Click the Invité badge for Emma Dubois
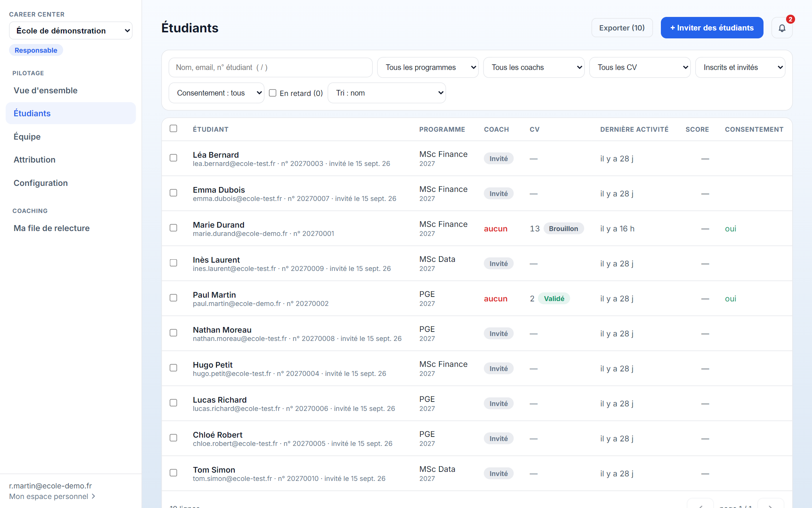The image size is (812, 508). (498, 193)
